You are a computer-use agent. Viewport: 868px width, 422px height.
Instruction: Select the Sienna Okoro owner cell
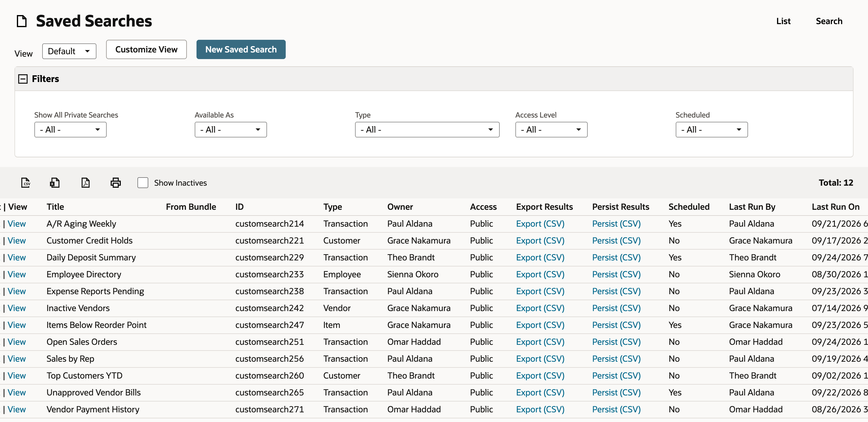413,274
